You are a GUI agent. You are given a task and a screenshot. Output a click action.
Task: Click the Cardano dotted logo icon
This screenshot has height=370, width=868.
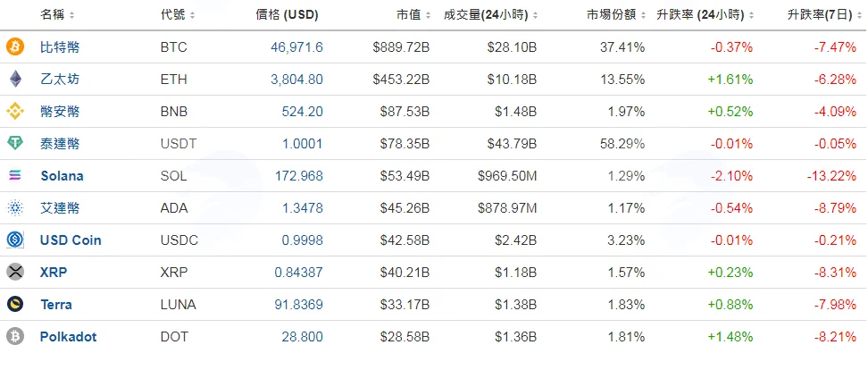(x=15, y=207)
